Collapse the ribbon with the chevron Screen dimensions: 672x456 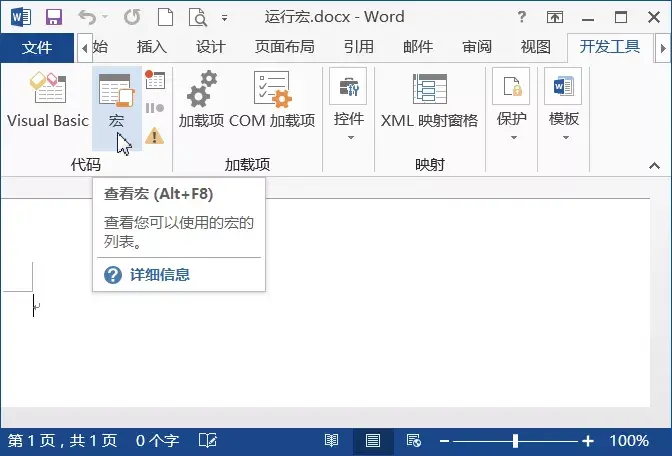click(654, 165)
